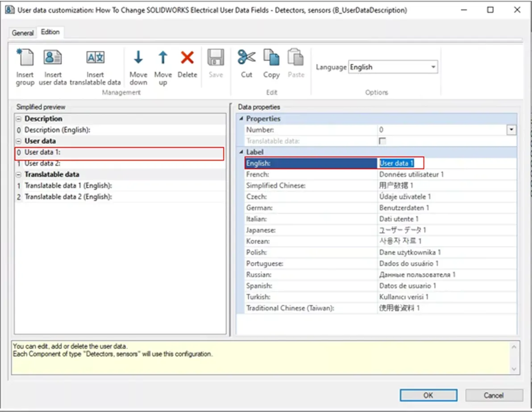Move selected item down with arrow icon

[x=138, y=58]
